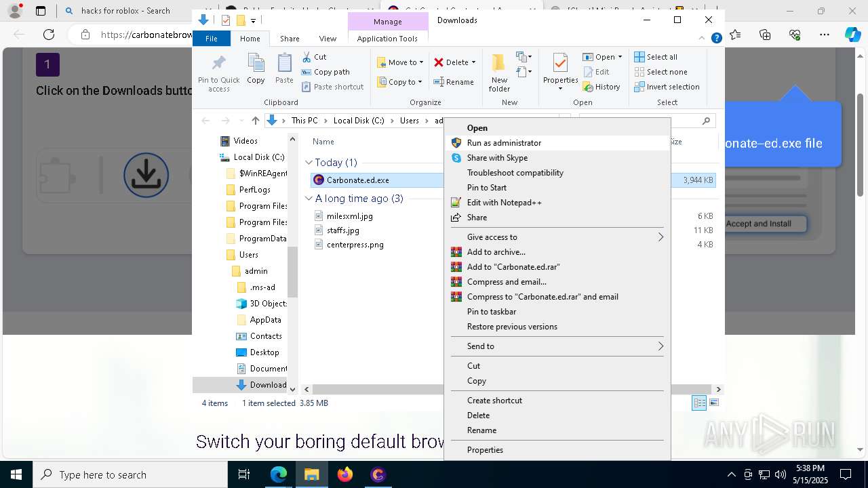868x488 pixels.
Task: Click the Windows Start button
Action: click(16, 474)
